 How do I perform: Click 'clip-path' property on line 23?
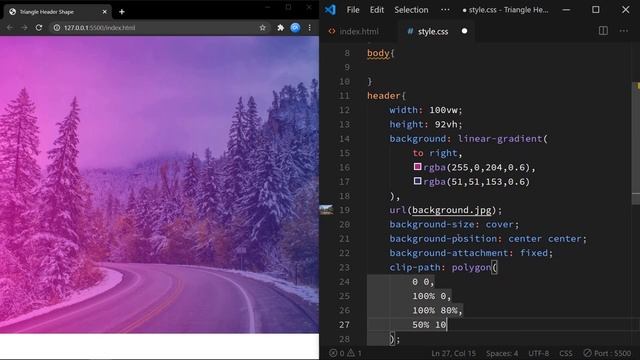[x=415, y=267]
